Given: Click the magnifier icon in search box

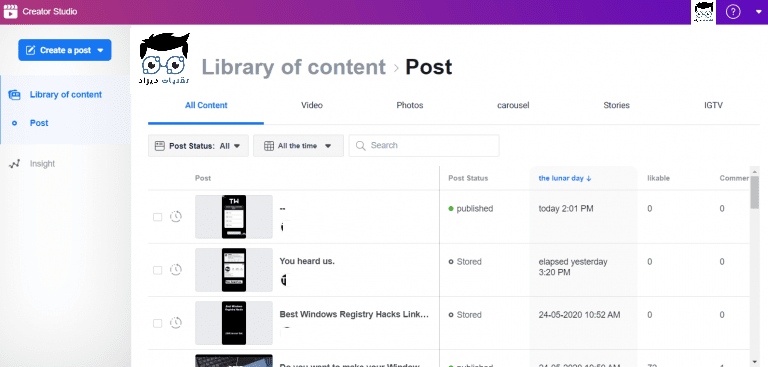Looking at the screenshot, I should (x=360, y=146).
